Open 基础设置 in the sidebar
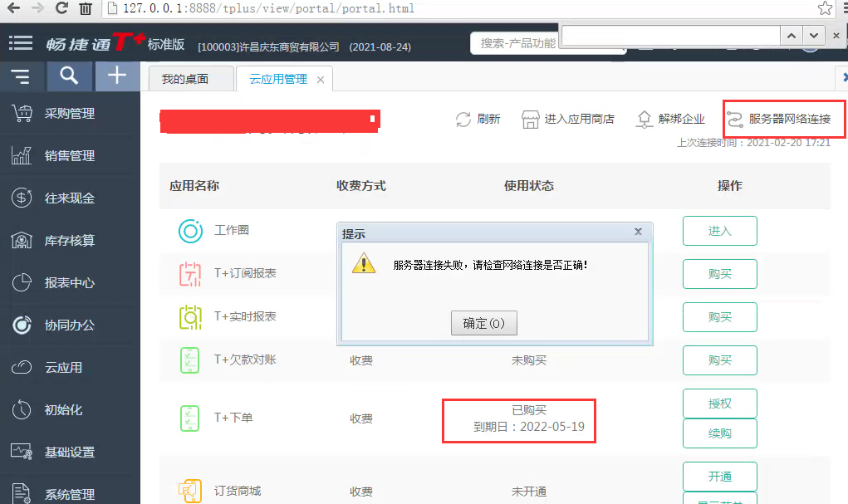848x504 pixels. point(70,452)
